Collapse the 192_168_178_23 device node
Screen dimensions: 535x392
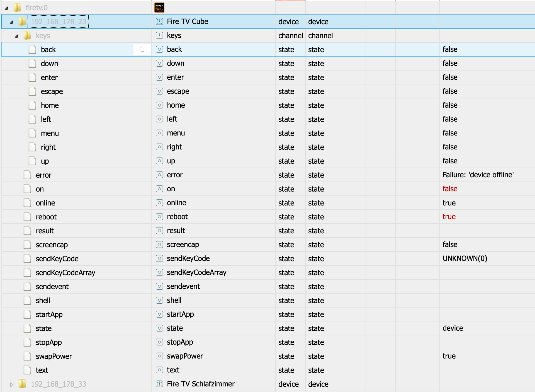coord(12,22)
